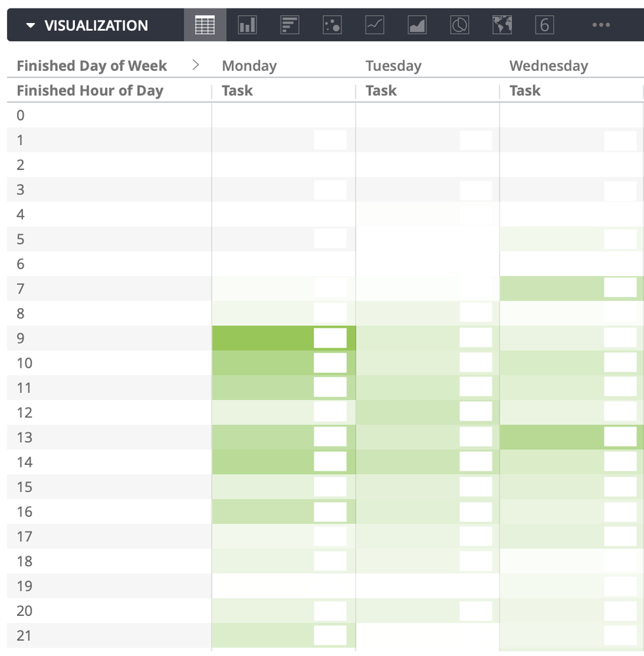Select the Tuesday pivot column header
This screenshot has width=644, height=656.
[393, 66]
